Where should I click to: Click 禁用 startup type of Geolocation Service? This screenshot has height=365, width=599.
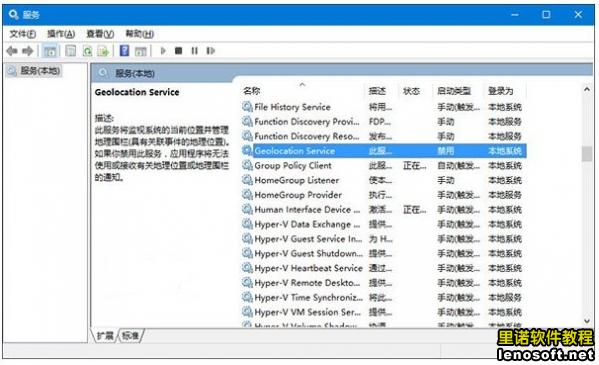446,151
